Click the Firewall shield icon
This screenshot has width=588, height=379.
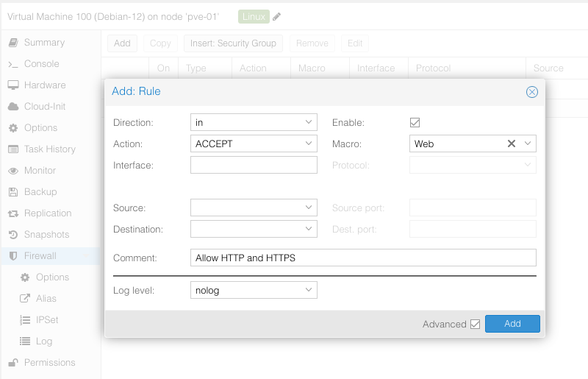point(13,256)
